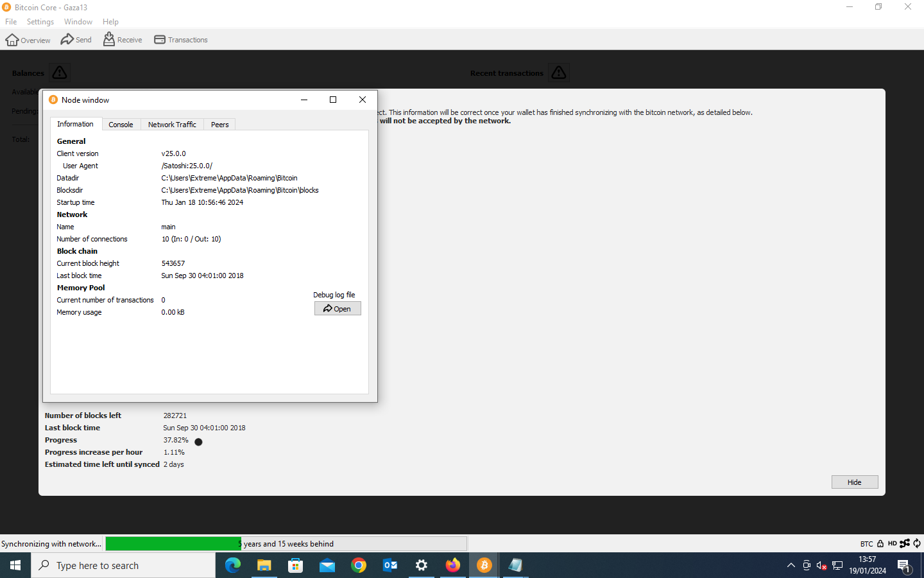Expand the hidden system tray icons
The width and height of the screenshot is (924, 578).
click(791, 565)
